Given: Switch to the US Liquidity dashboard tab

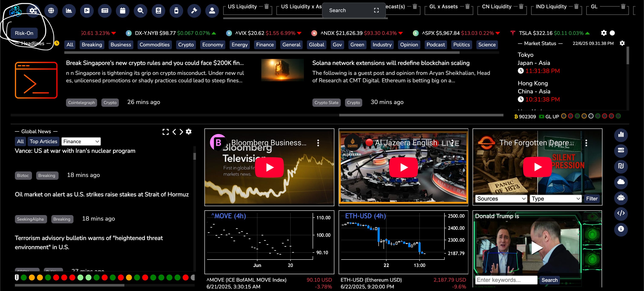Looking at the screenshot, I should pos(242,7).
